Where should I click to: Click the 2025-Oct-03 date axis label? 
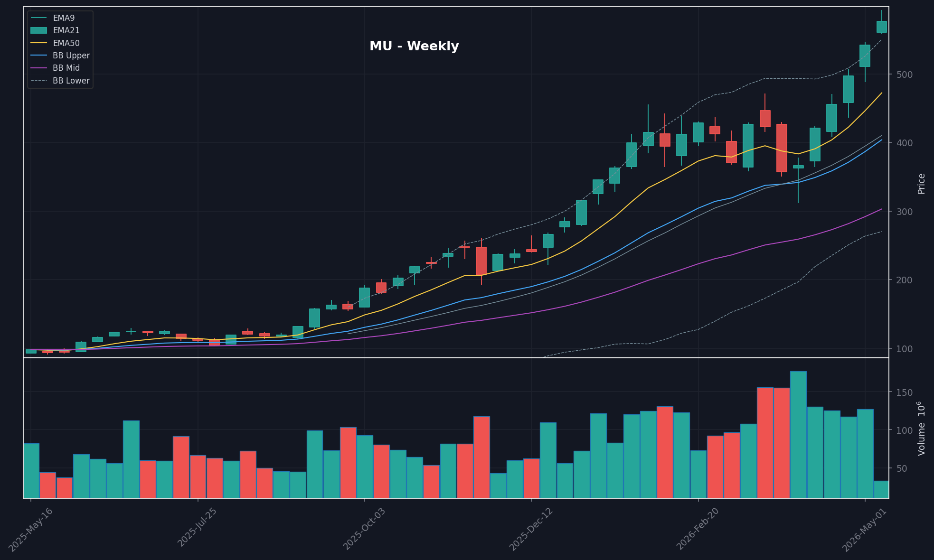(x=364, y=530)
